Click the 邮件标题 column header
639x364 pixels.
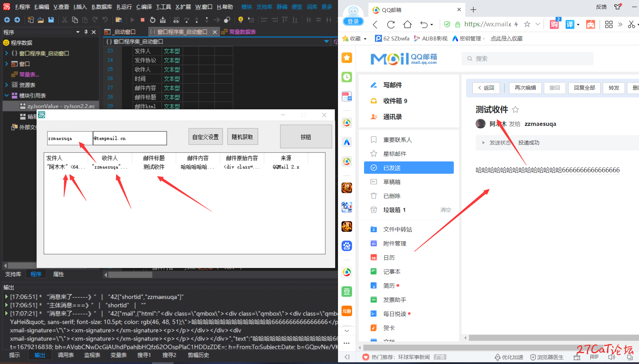[154, 158]
